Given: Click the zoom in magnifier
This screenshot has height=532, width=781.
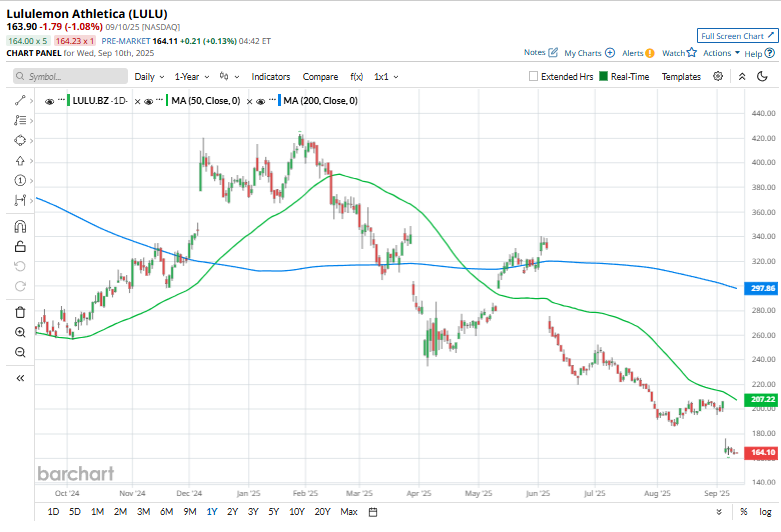Looking at the screenshot, I should [x=20, y=332].
